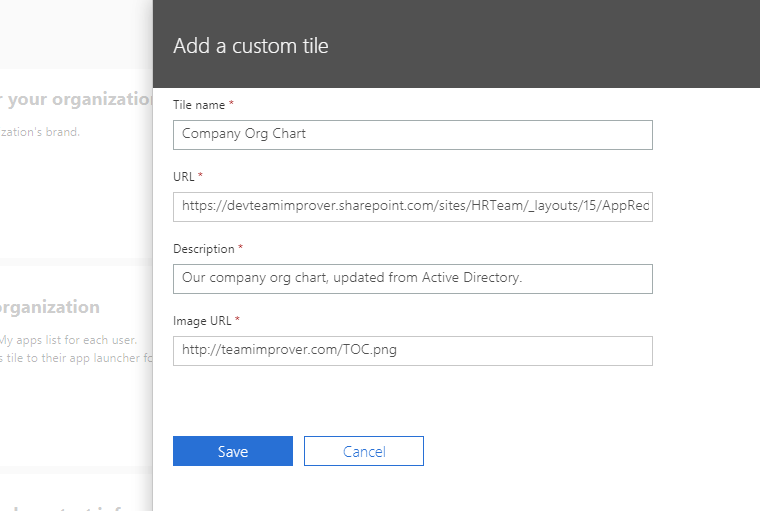Cancel adding the custom tile
Viewport: 760px width, 511px height.
[363, 451]
